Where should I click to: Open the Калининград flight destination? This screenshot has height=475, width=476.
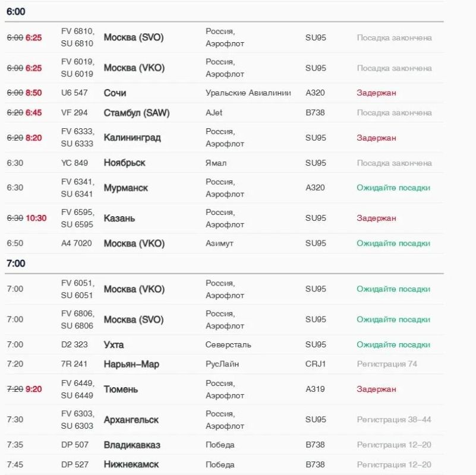pyautogui.click(x=132, y=138)
